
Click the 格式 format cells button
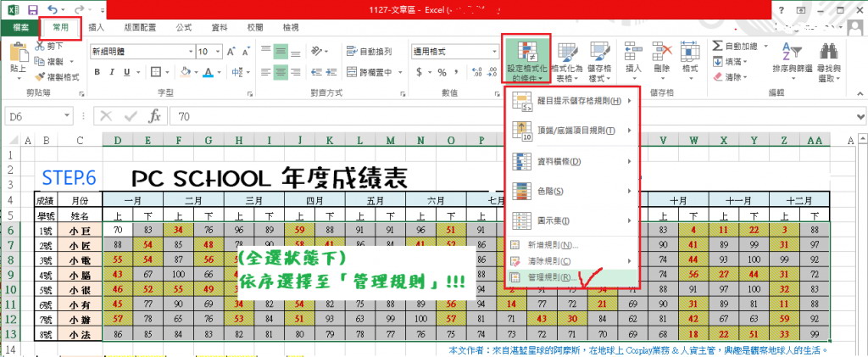690,59
